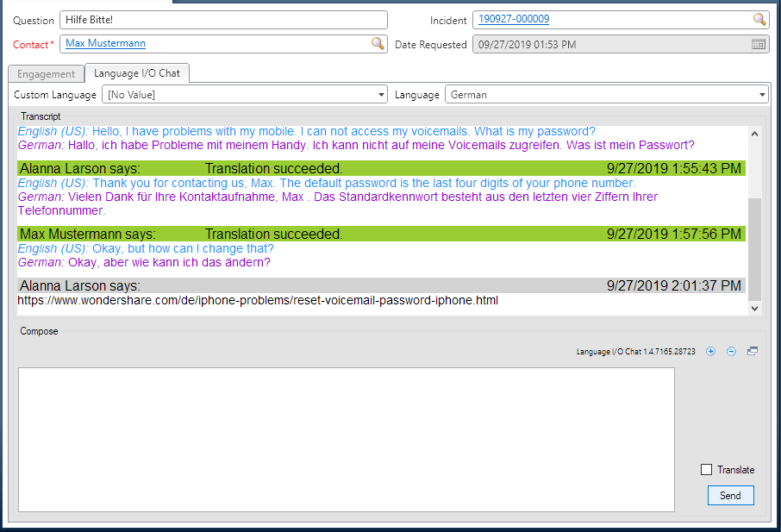Click the plus zoom-in icon in Compose
This screenshot has height=532, width=781.
click(710, 352)
